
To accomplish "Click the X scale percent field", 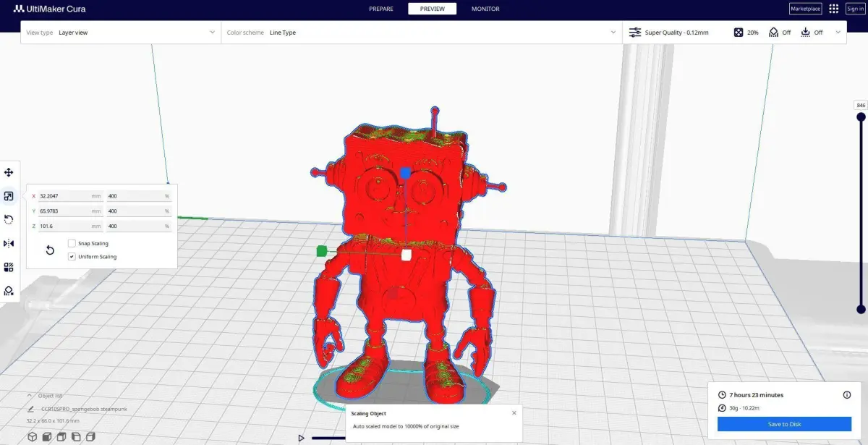I will (139, 196).
